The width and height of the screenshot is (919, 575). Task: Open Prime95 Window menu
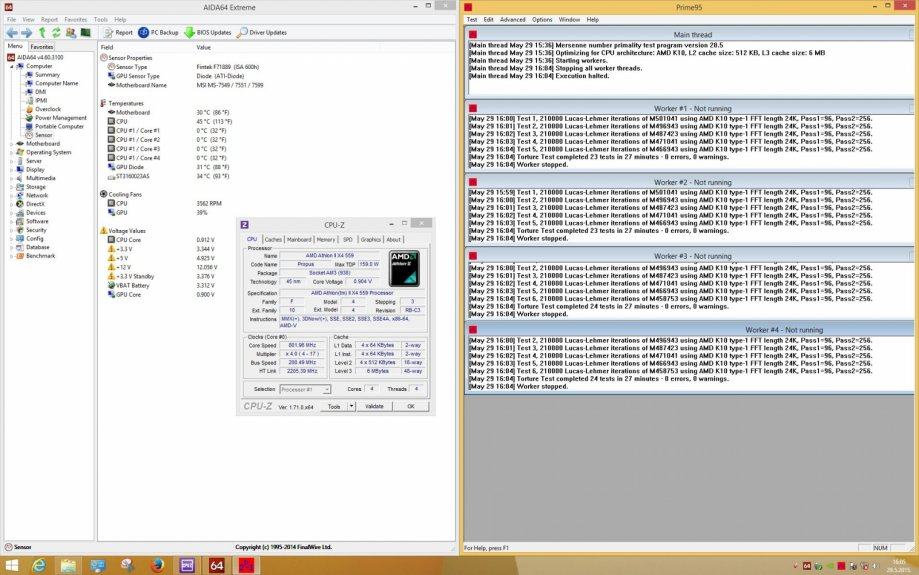[569, 19]
